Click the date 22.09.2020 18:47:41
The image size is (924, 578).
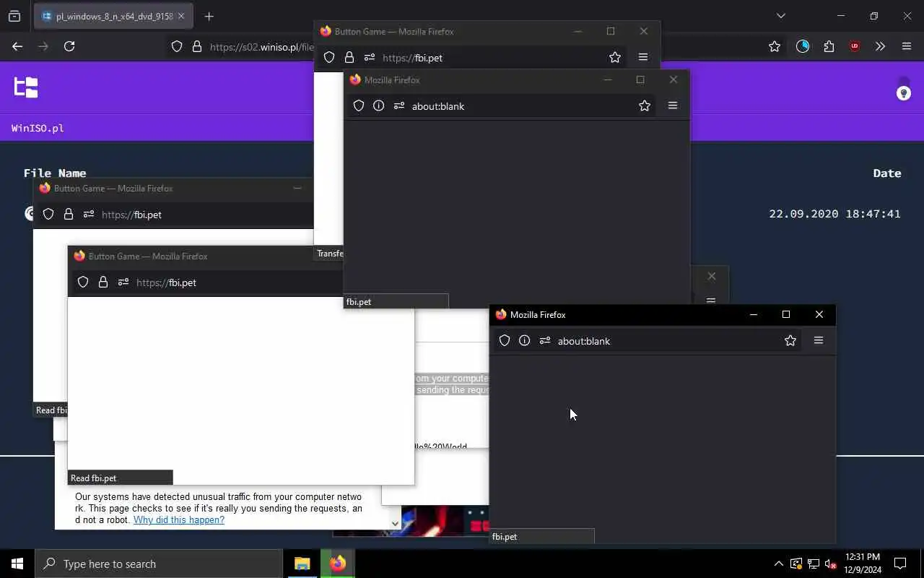click(x=834, y=214)
